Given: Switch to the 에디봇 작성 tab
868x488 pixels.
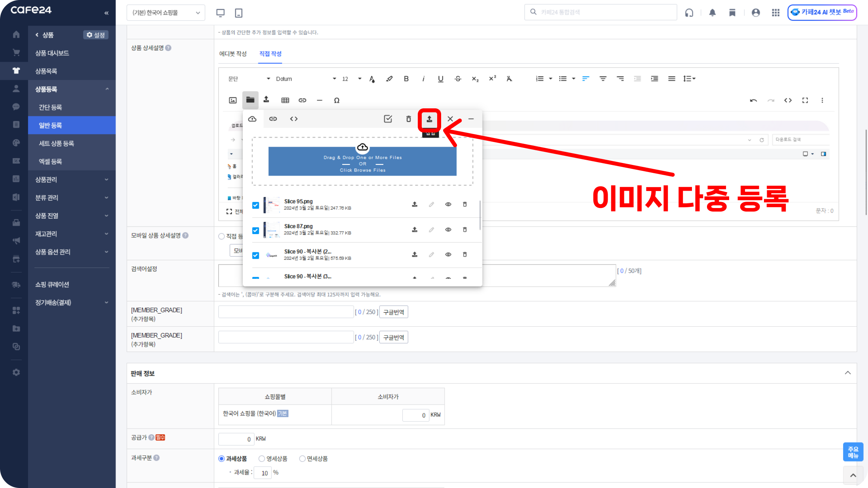Looking at the screenshot, I should (x=233, y=54).
